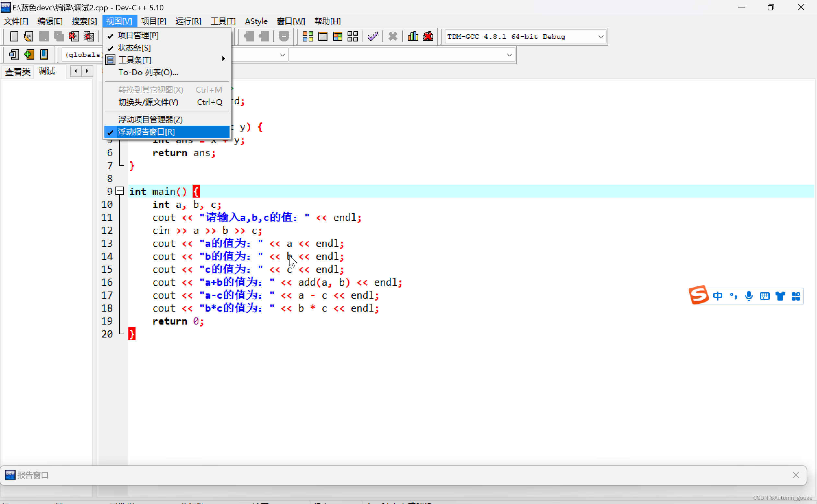Click the green plus add-to-project icon
This screenshot has height=504, width=817.
(x=29, y=54)
